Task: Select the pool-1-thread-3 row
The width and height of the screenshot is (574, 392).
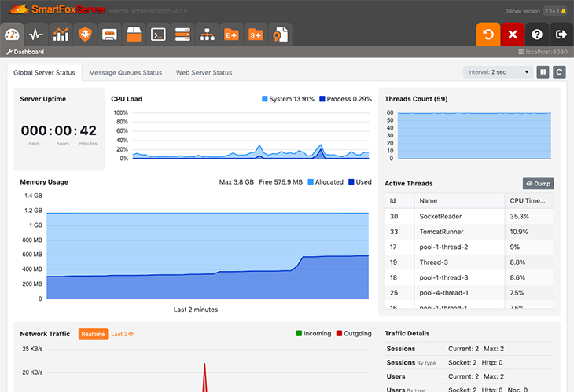Action: 469,277
